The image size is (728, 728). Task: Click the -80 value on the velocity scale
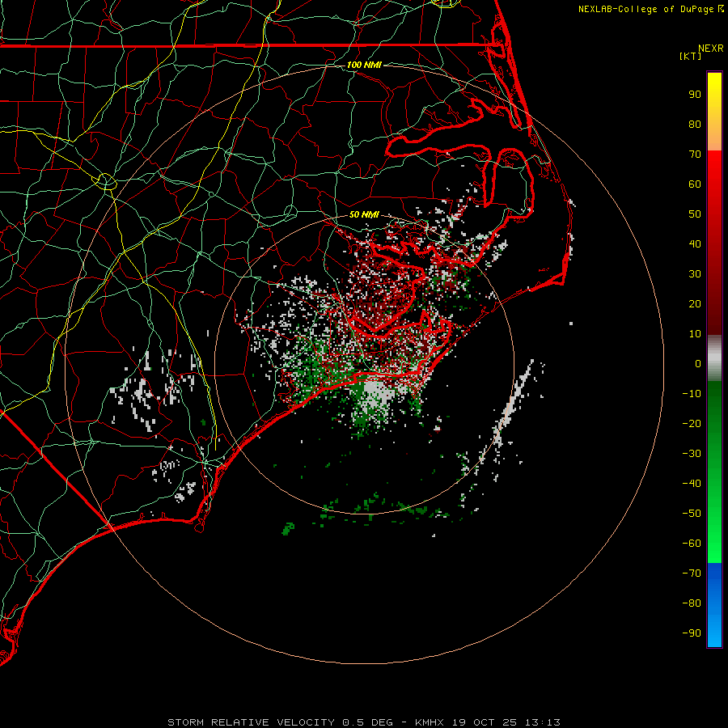[692, 603]
